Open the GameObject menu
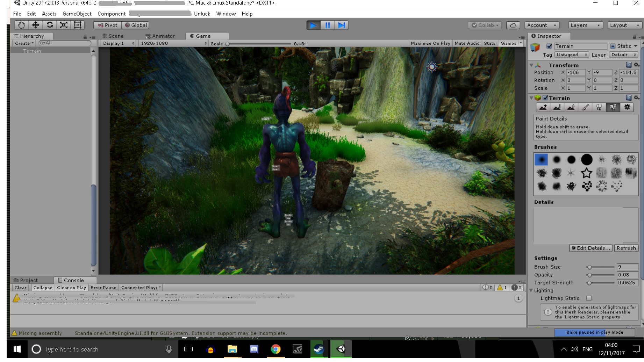This screenshot has height=362, width=644. [77, 14]
